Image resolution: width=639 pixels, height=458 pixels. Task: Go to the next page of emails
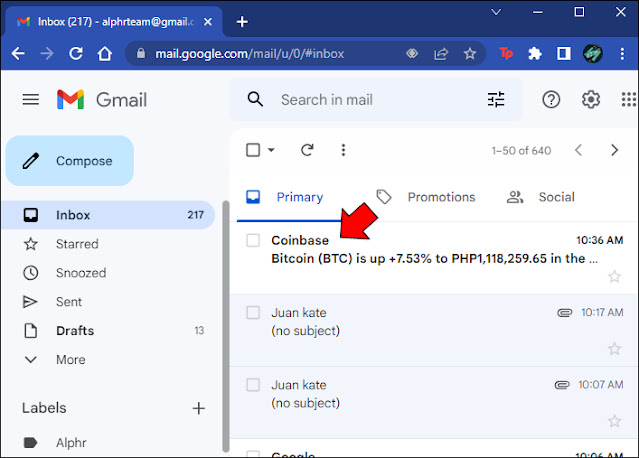[615, 150]
